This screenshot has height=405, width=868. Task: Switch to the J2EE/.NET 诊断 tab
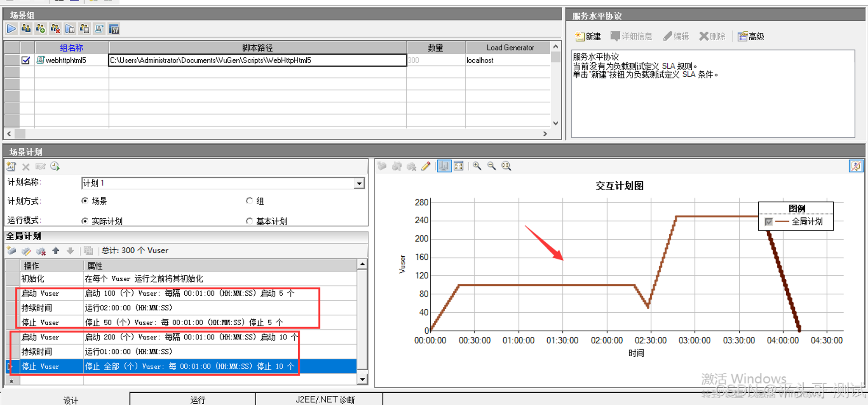(x=325, y=399)
